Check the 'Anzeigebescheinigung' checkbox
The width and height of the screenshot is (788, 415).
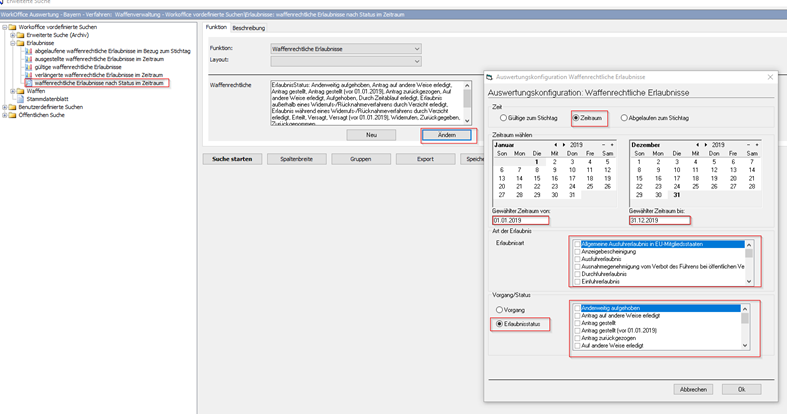pyautogui.click(x=577, y=251)
